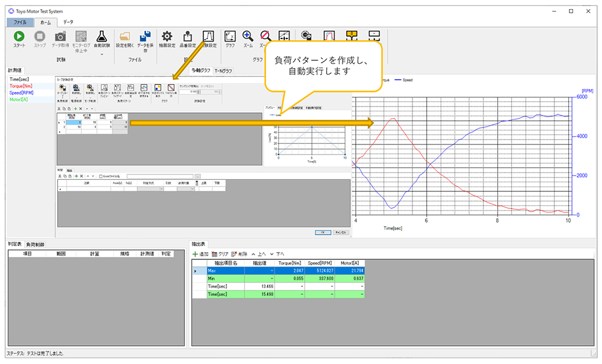Save data with the データを保存 disk icon

coord(145,37)
